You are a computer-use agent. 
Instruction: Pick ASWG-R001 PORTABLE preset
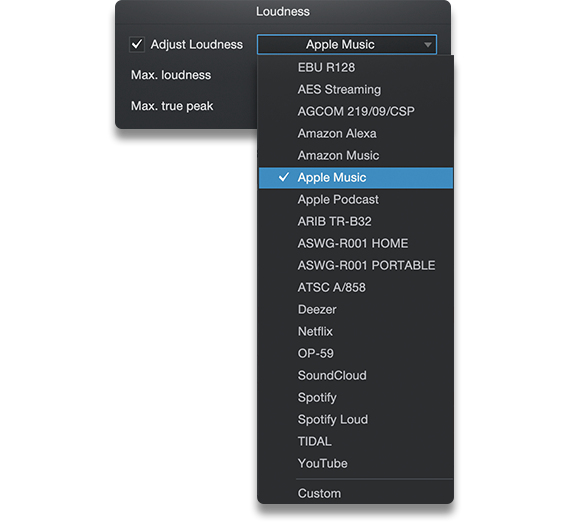click(356, 265)
